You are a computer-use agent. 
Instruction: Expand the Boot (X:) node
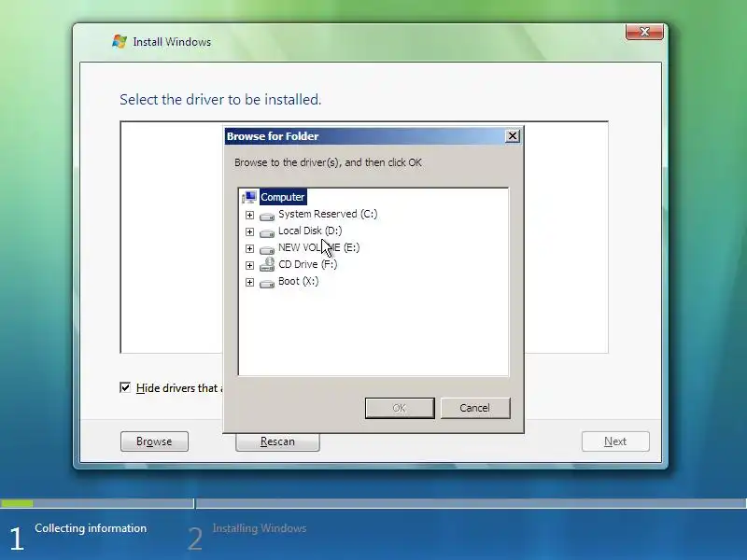[x=249, y=283]
